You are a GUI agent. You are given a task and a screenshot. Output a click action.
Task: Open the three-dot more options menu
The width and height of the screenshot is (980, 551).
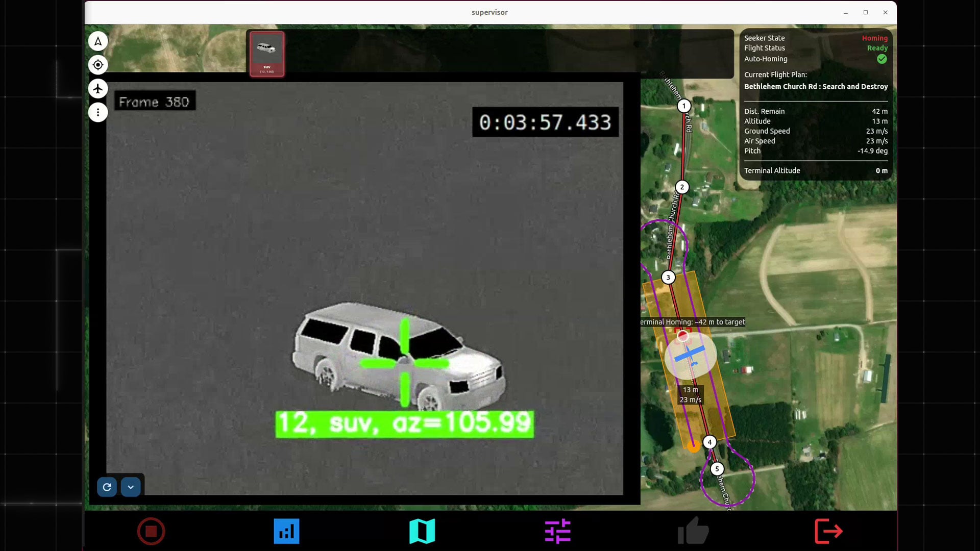click(98, 112)
